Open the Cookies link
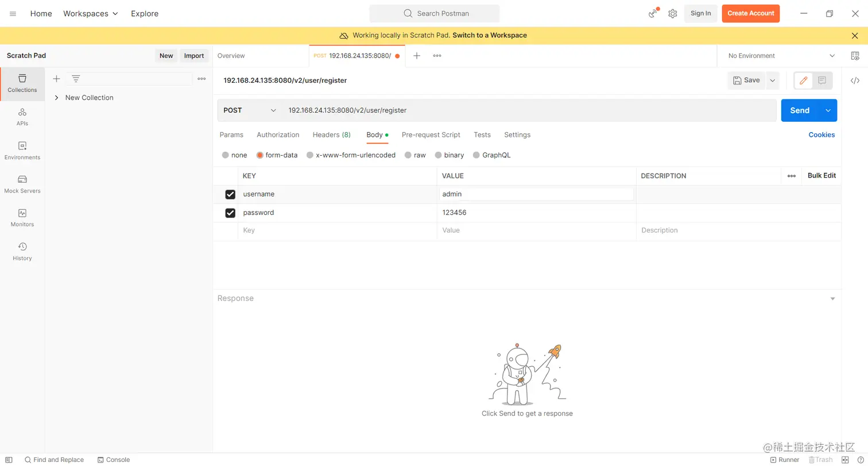This screenshot has width=868, height=466. (x=821, y=134)
